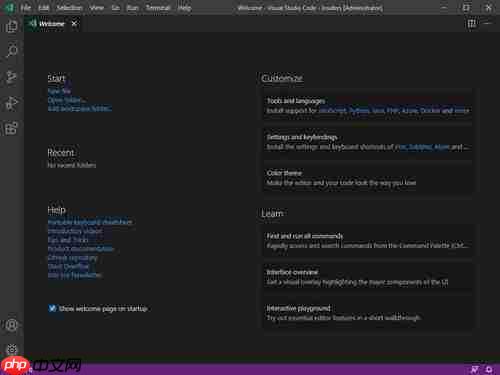Open the Search view in activity bar
This screenshot has width=500, height=375.
point(12,52)
